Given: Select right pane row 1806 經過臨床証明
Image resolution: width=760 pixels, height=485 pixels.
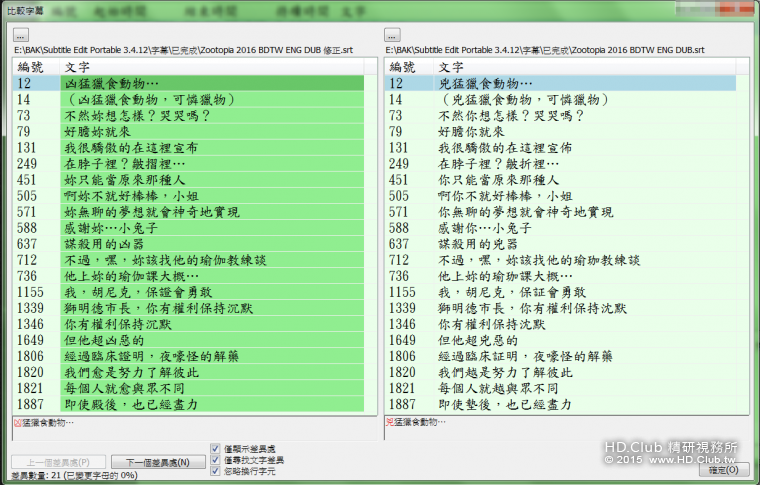Looking at the screenshot, I should (x=561, y=356).
